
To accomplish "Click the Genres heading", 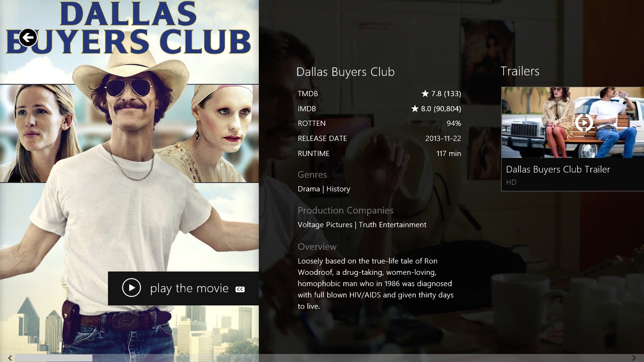I will (x=312, y=174).
